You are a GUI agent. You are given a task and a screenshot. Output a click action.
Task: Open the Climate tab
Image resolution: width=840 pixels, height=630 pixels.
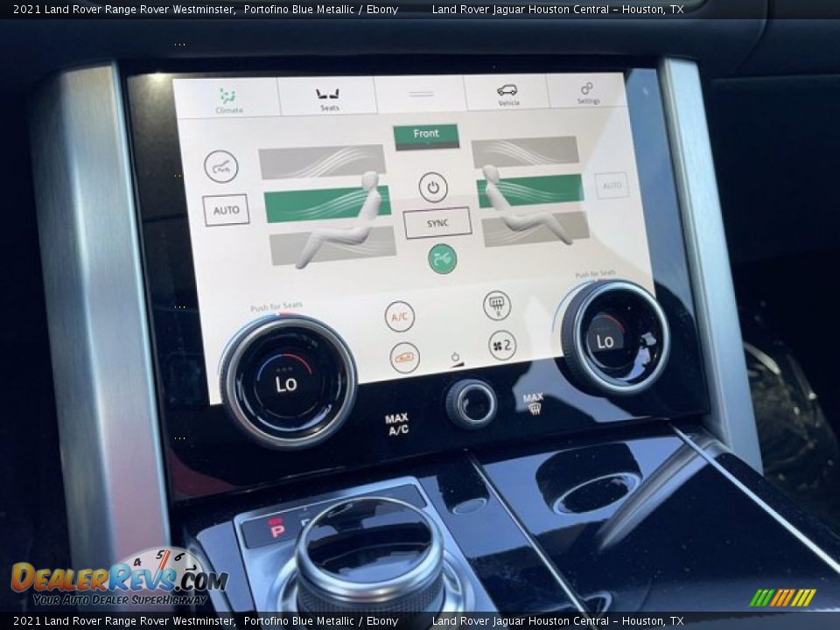(x=228, y=100)
